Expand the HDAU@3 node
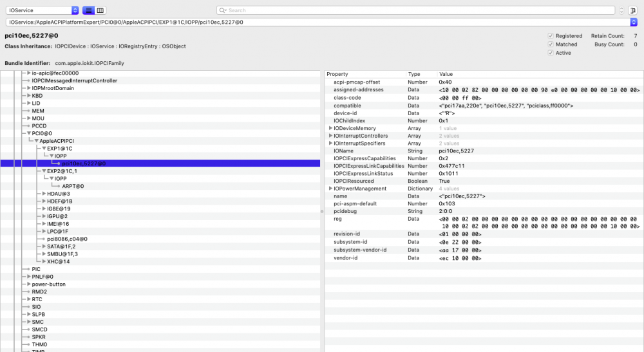This screenshot has height=352, width=644. [x=43, y=193]
